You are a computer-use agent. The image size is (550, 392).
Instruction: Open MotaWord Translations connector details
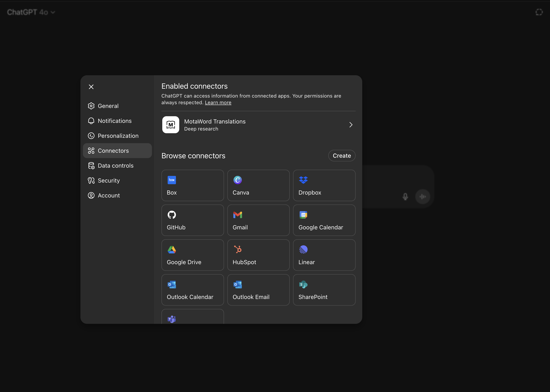(258, 125)
